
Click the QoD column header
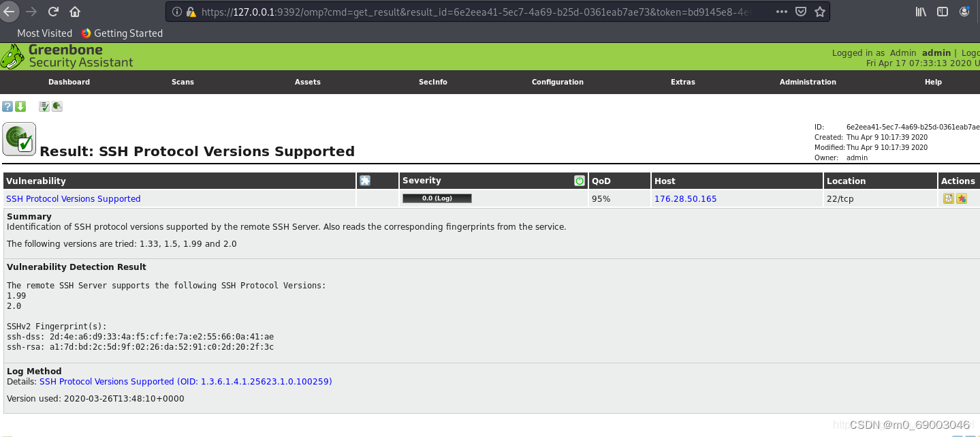coord(601,181)
